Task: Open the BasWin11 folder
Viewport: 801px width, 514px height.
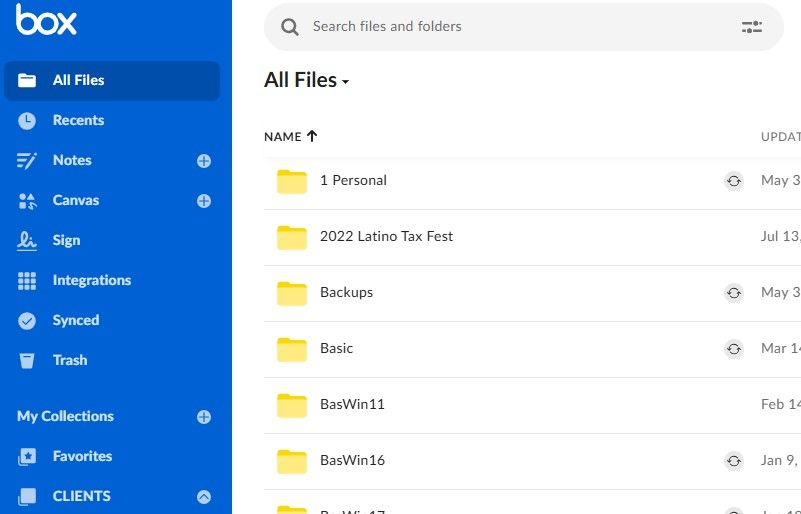Action: coord(352,405)
